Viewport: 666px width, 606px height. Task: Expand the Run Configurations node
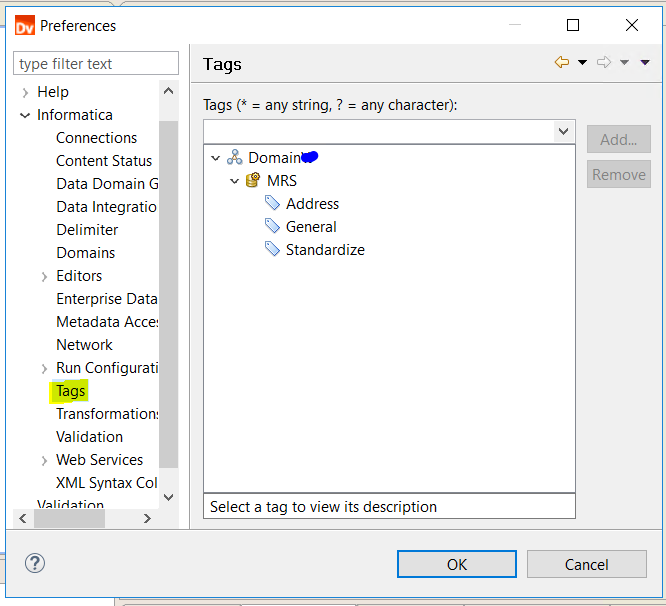point(44,369)
